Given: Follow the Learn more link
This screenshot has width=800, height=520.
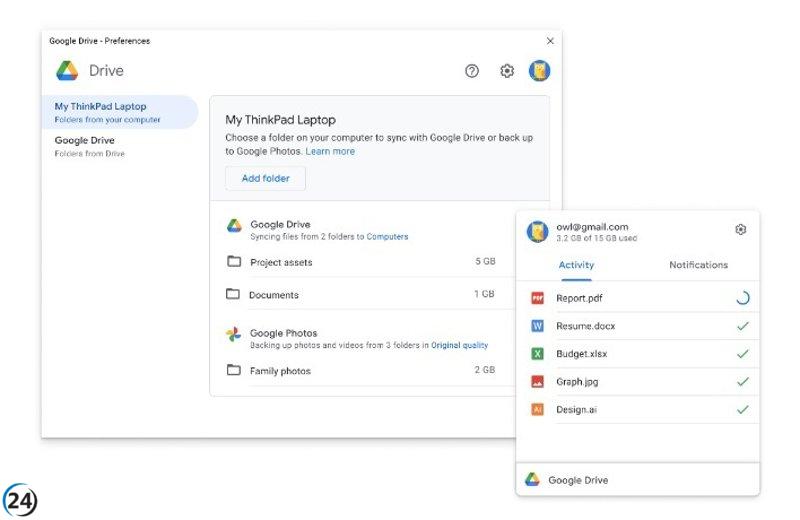Looking at the screenshot, I should pos(330,152).
